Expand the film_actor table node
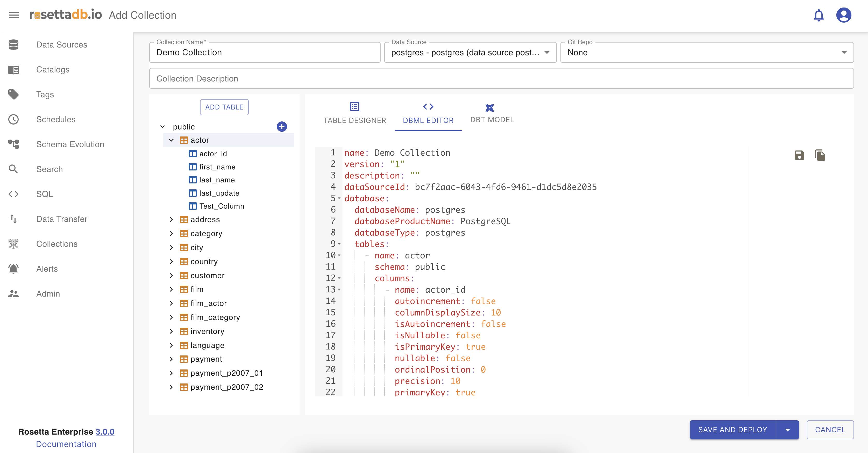Screen dimensions: 868x453 click(x=171, y=303)
